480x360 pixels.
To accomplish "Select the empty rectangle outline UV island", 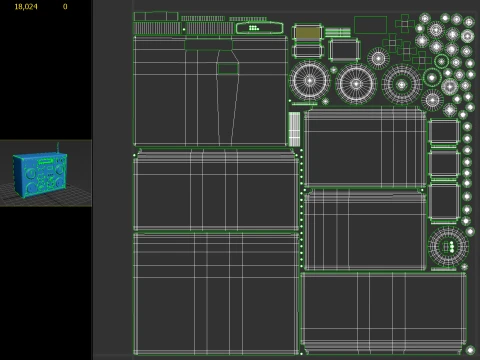I will pos(370,25).
